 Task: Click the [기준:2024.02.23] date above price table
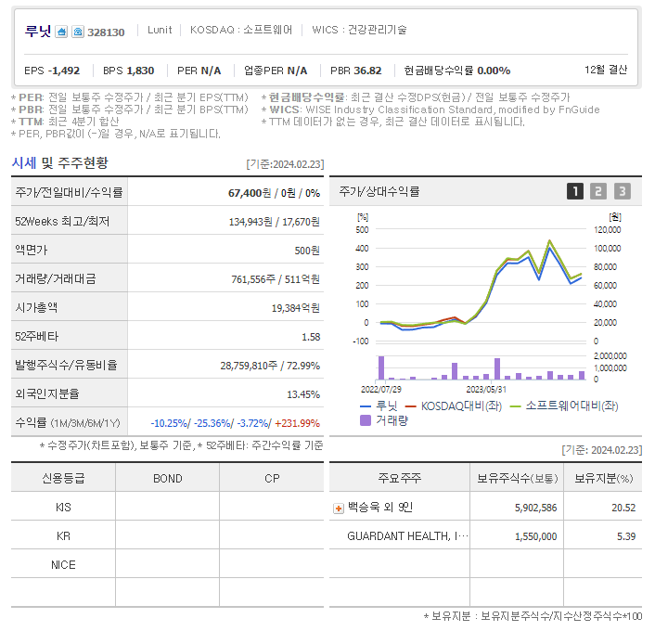(285, 164)
